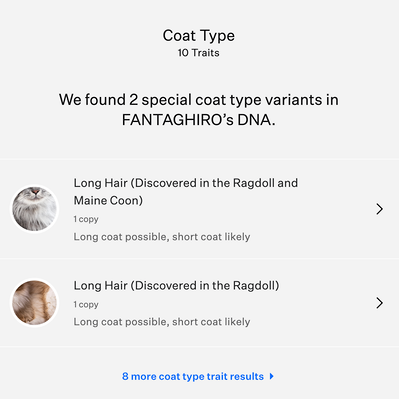Screen dimensions: 399x399
Task: Select the FANTAGHIRO's DNA text
Action: coord(199,120)
